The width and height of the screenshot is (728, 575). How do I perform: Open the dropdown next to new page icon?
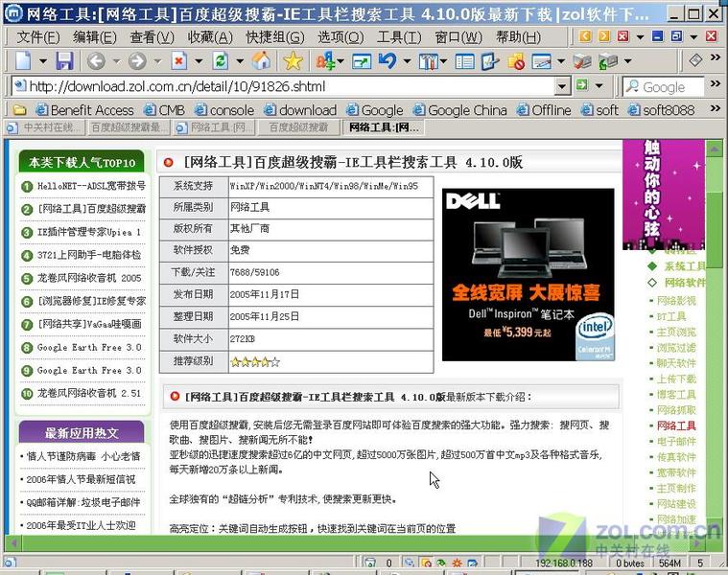click(x=43, y=60)
